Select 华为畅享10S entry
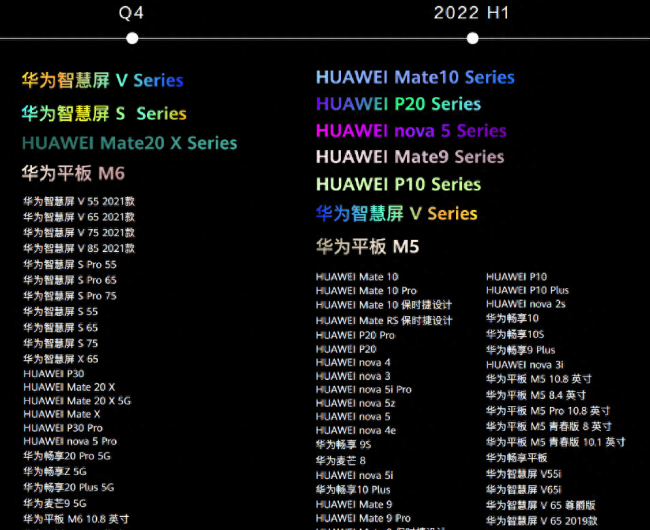 (x=515, y=334)
